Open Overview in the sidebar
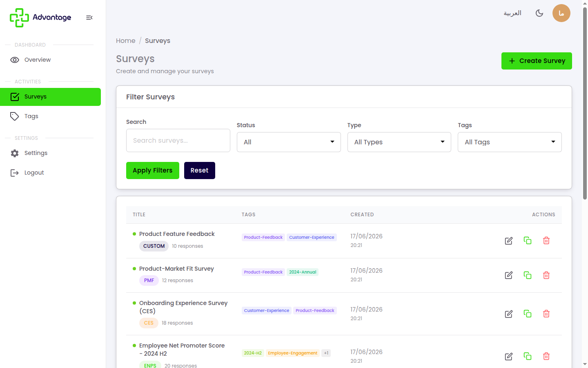The height and width of the screenshot is (368, 588). pyautogui.click(x=51, y=60)
